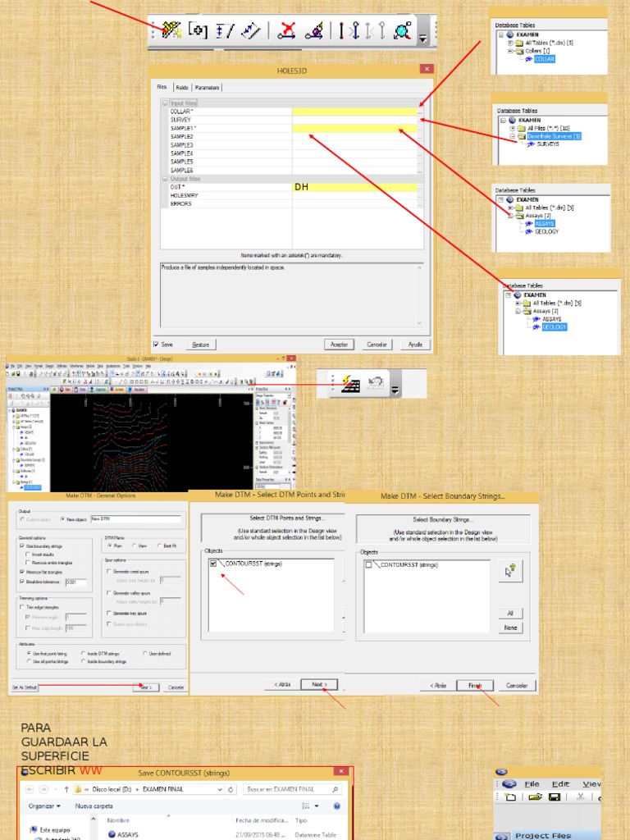Select Best Fit DTM plane radio button
Screen dimensions: 630x840
tap(160, 546)
